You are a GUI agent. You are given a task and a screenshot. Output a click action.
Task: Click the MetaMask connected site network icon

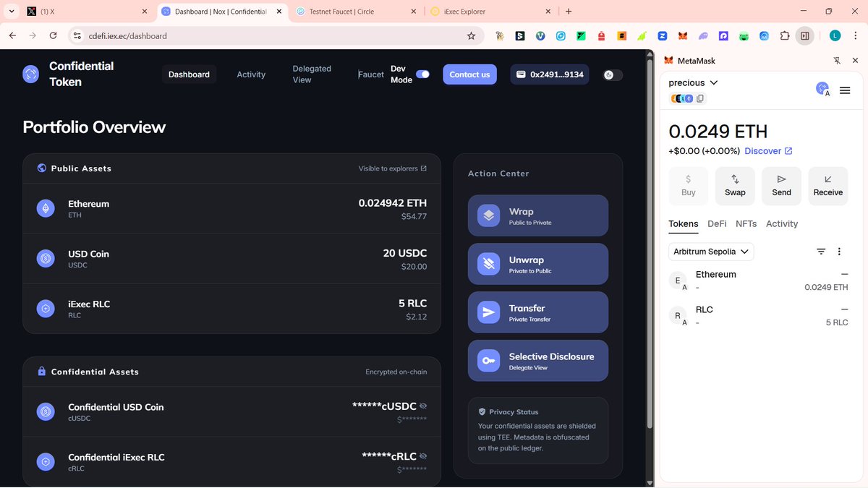click(x=822, y=89)
